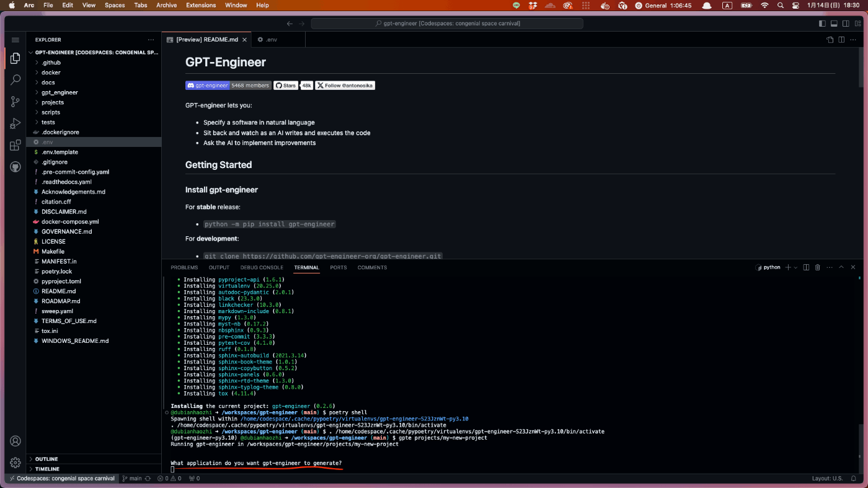Click the Layout: U.S. status item

(x=827, y=478)
